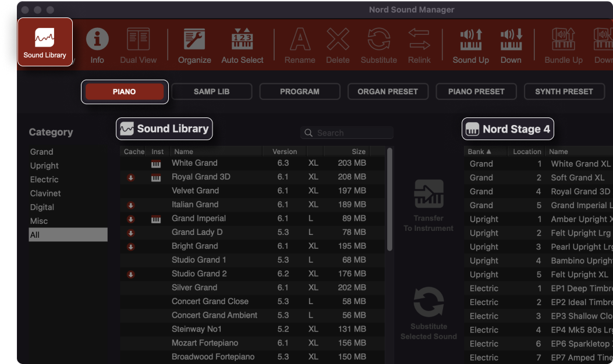Click the Sound Library panel header button
This screenshot has width=613, height=364.
point(164,129)
